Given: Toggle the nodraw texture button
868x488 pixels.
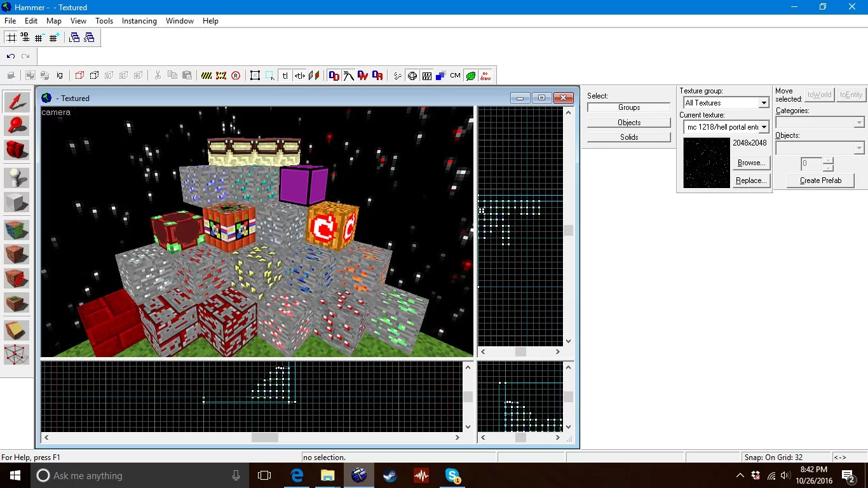Looking at the screenshot, I should [485, 76].
